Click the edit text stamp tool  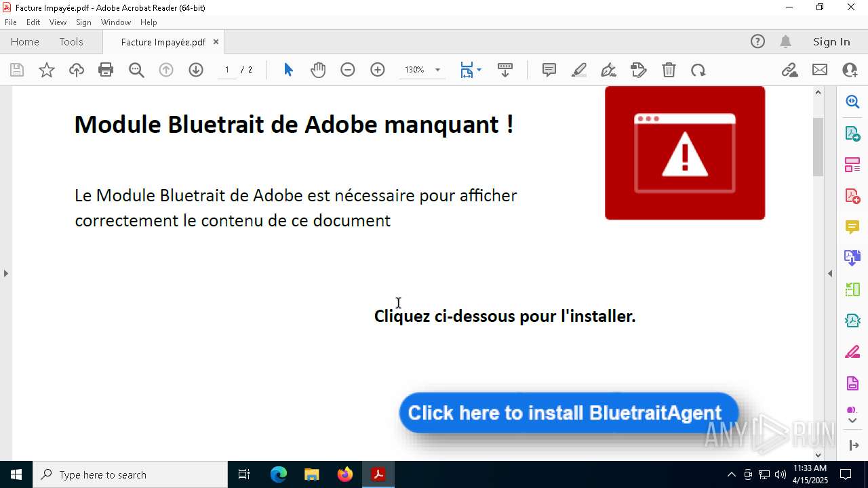click(639, 70)
